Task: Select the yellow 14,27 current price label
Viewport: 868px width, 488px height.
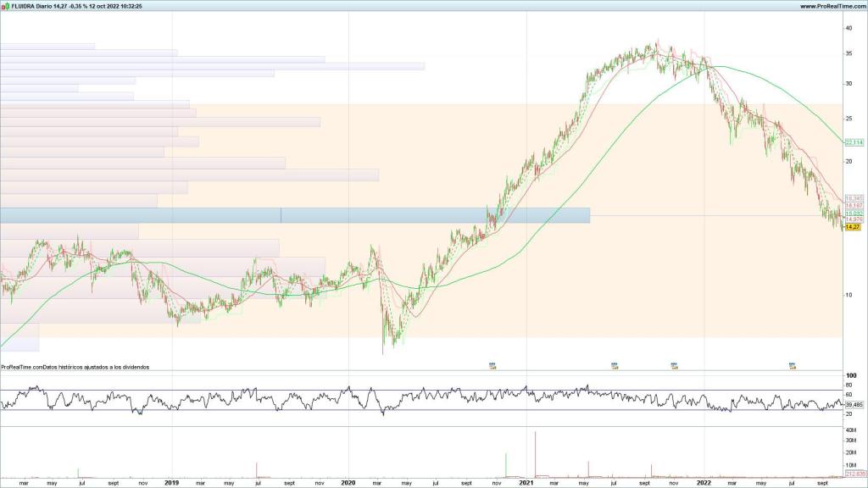Action: click(x=853, y=227)
